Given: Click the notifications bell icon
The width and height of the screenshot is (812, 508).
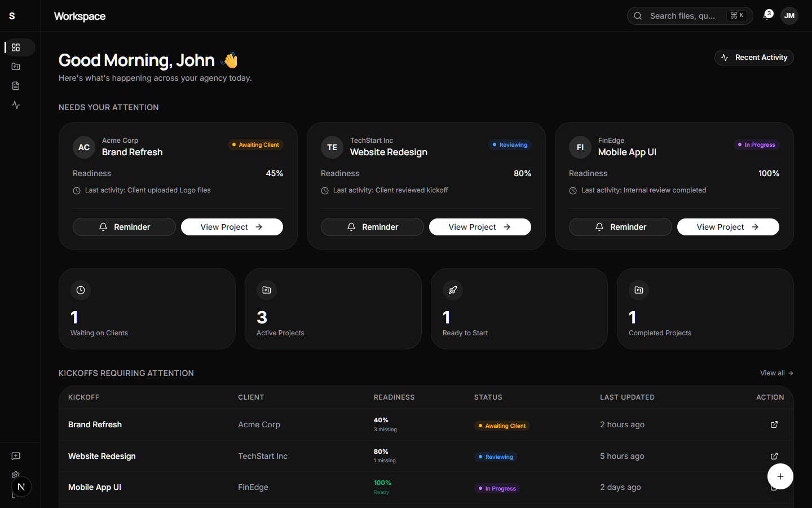Looking at the screenshot, I should click(x=767, y=16).
